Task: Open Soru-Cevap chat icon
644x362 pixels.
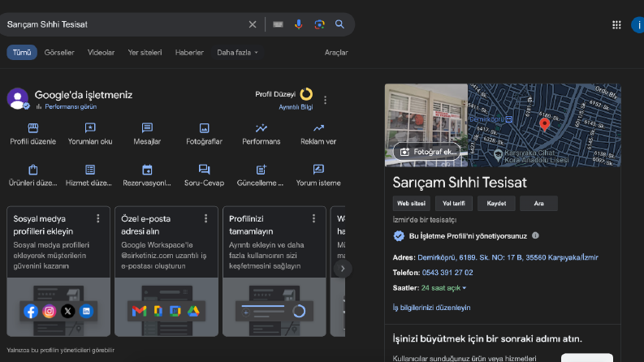Action: tap(204, 170)
